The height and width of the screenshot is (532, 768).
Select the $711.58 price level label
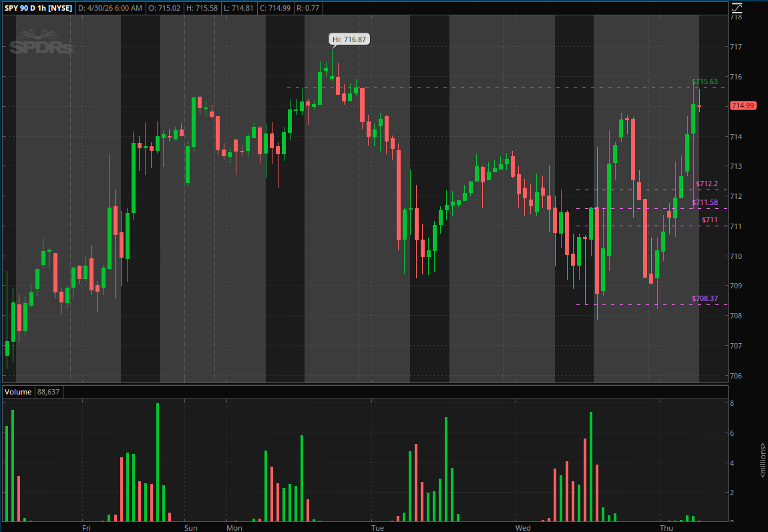coord(705,203)
